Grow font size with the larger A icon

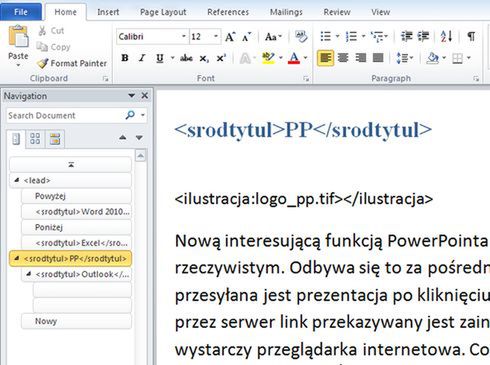pos(230,37)
